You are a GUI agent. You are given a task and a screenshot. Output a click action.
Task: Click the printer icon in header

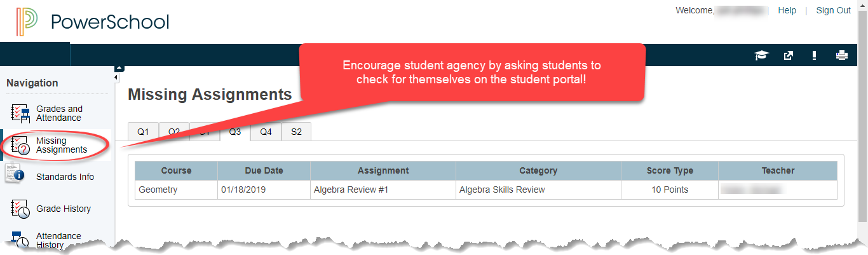[x=842, y=55]
